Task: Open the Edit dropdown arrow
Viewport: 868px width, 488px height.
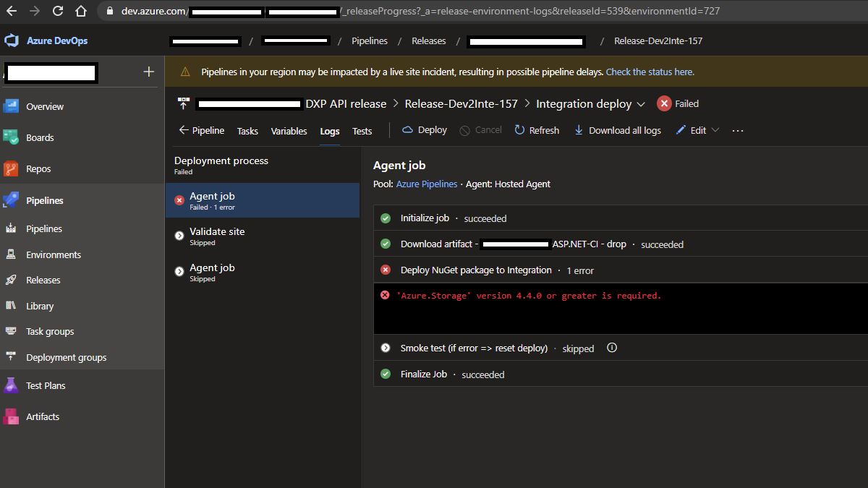Action: coord(715,130)
